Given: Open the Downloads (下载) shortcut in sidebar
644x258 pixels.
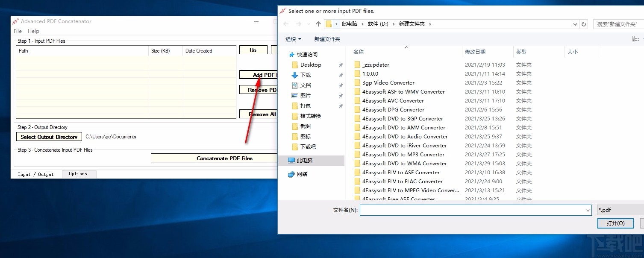Looking at the screenshot, I should (307, 75).
